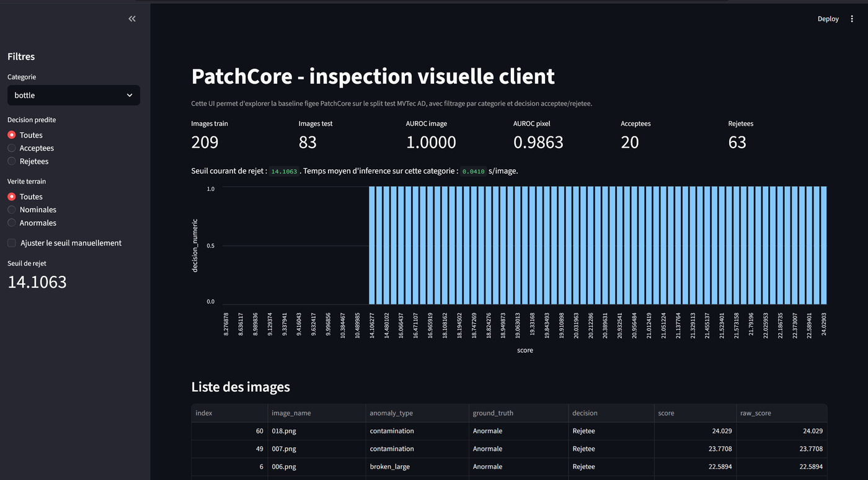Select the Nominales radio option

pyautogui.click(x=32, y=210)
